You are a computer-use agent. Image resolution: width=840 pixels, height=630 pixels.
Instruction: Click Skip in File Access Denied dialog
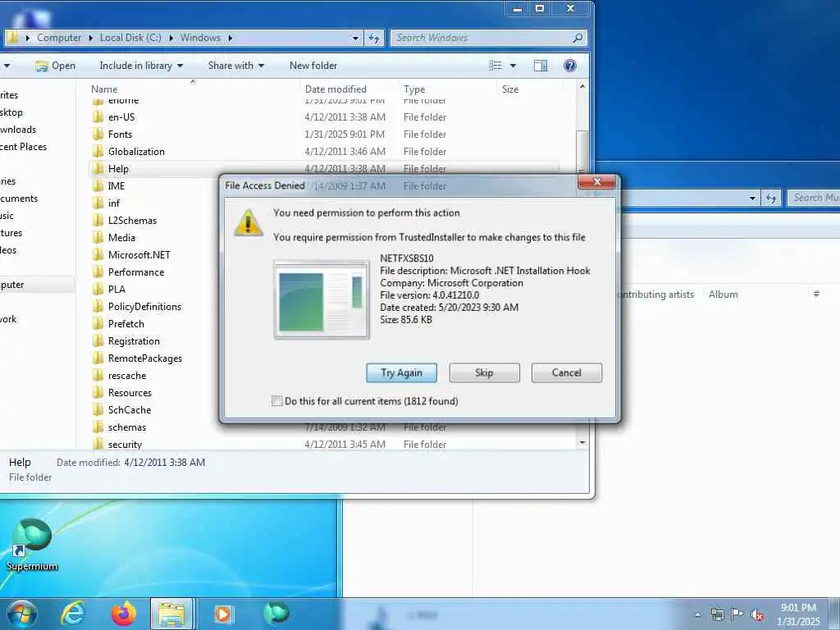484,373
